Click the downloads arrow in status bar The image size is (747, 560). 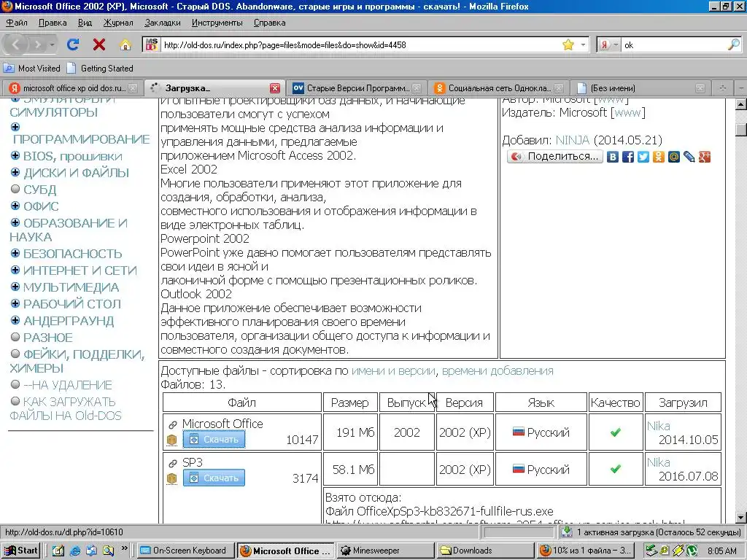[x=566, y=532]
